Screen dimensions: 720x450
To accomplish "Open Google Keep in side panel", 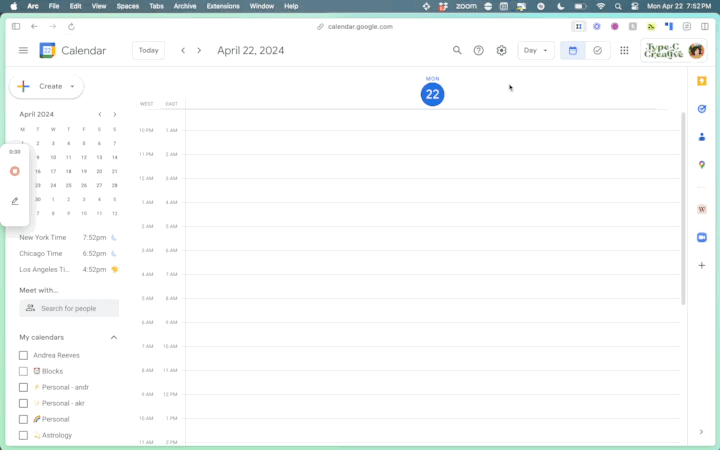I will click(702, 81).
